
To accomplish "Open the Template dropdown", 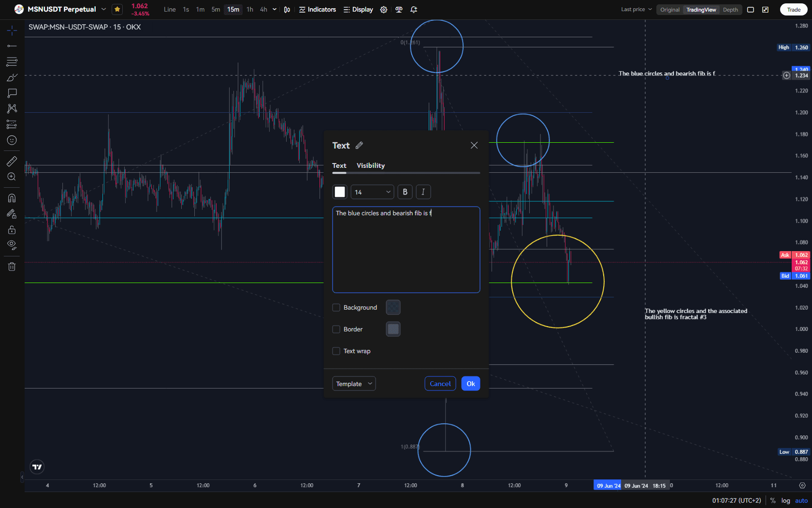I will (x=354, y=384).
